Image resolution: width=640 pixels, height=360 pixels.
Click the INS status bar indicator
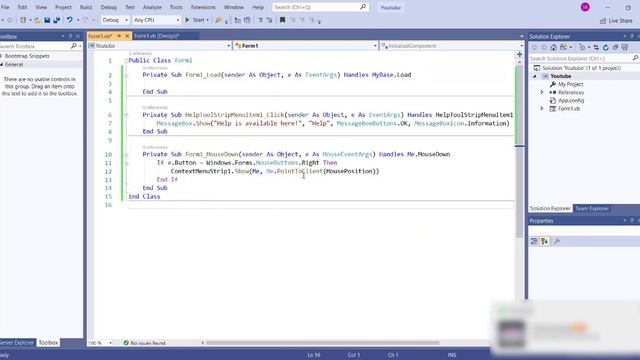click(x=452, y=355)
